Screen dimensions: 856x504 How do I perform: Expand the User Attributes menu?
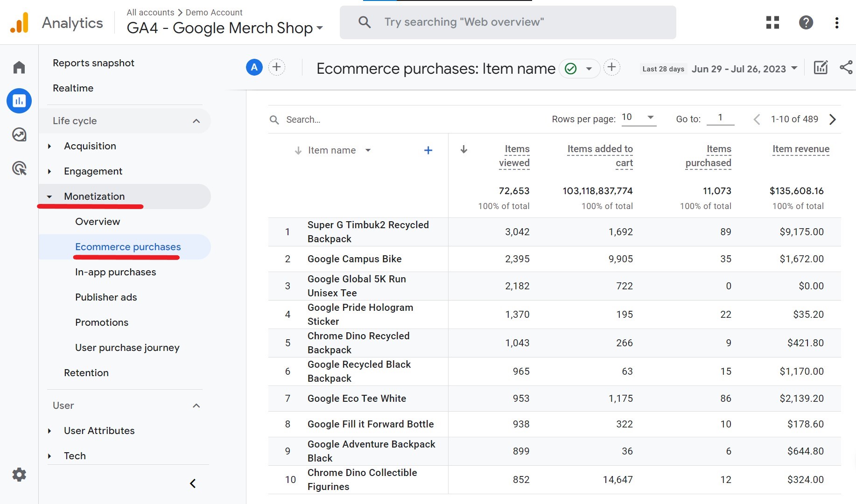pyautogui.click(x=99, y=431)
